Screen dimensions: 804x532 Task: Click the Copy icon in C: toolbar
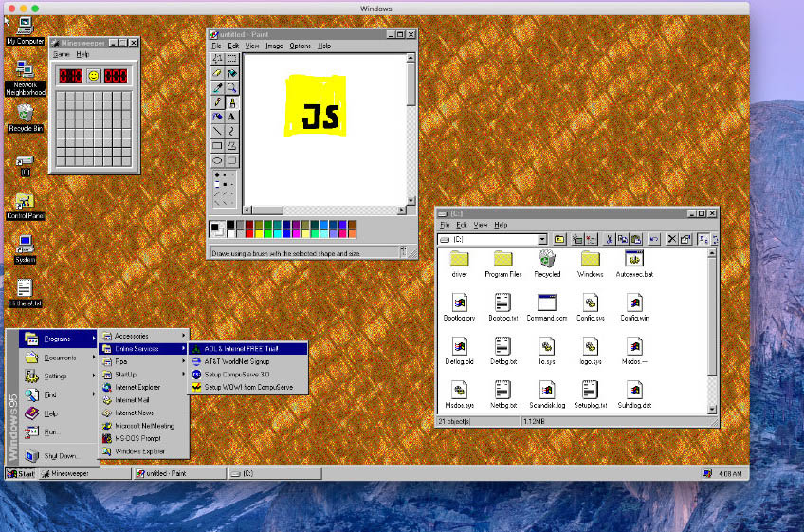[x=623, y=239]
